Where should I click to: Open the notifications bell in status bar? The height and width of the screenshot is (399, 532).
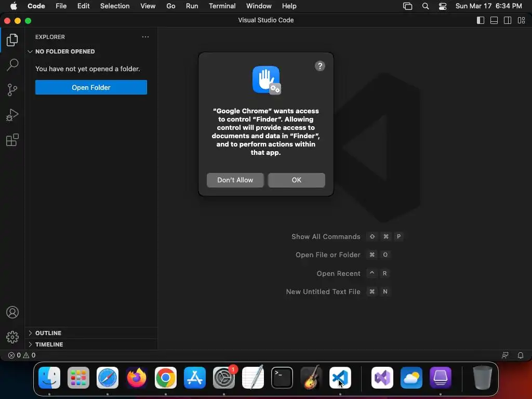[x=521, y=355]
